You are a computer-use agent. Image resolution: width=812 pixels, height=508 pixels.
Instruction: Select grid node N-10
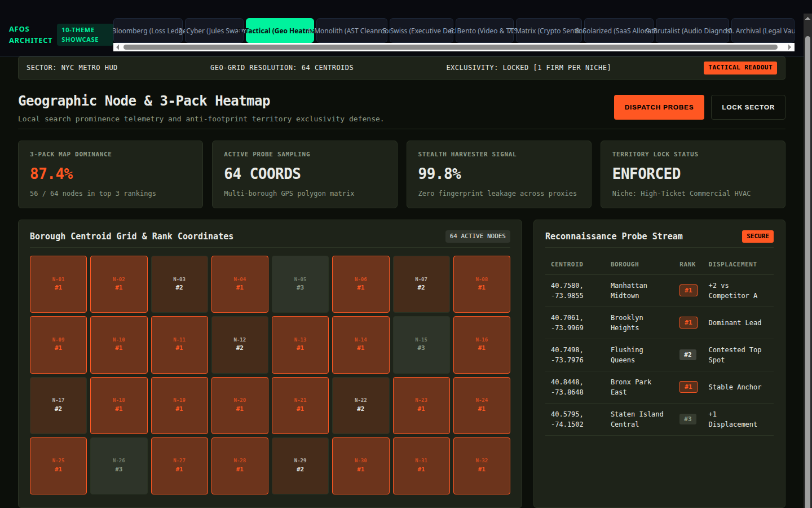click(119, 344)
